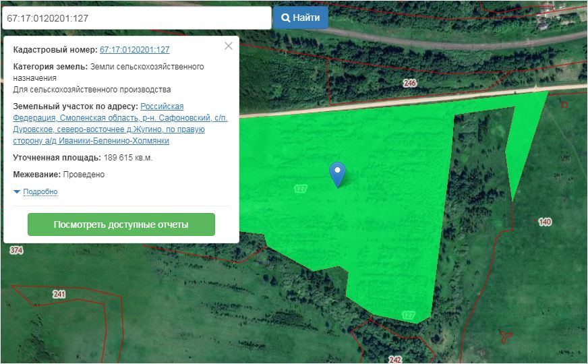The height and width of the screenshot is (364, 588).
Task: Select parcel label 246 on map
Action: 410,83
